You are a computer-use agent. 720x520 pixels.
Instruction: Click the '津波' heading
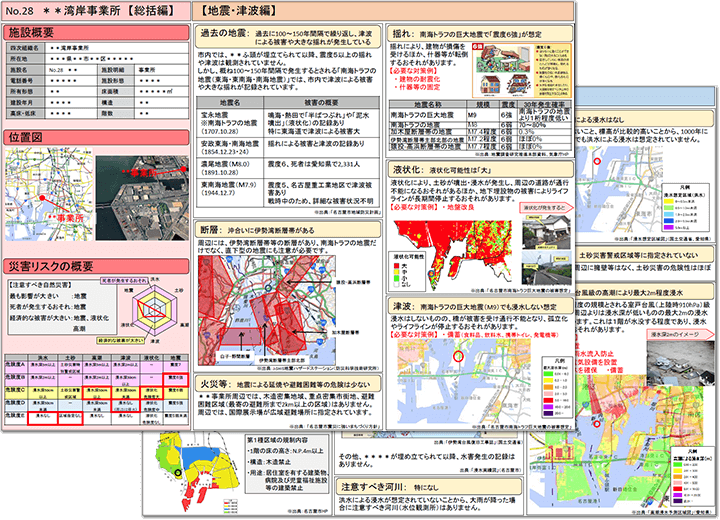pos(481,306)
